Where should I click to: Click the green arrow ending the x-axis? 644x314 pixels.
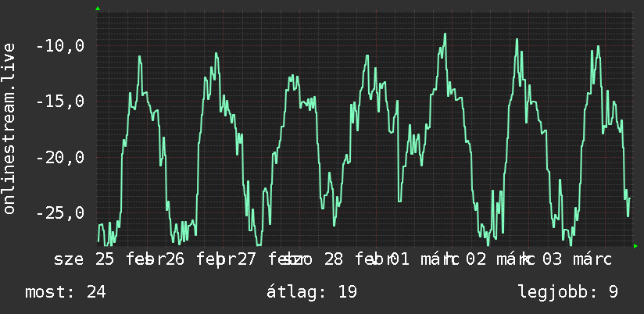(635, 246)
